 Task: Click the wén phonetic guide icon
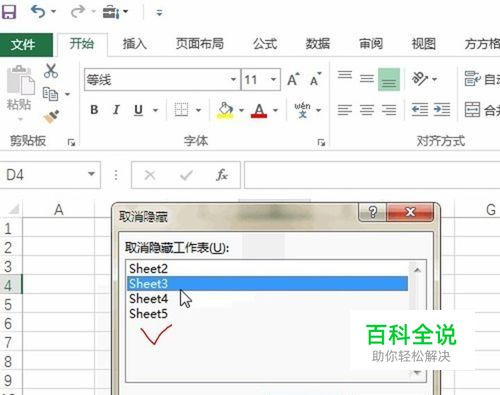pyautogui.click(x=302, y=110)
